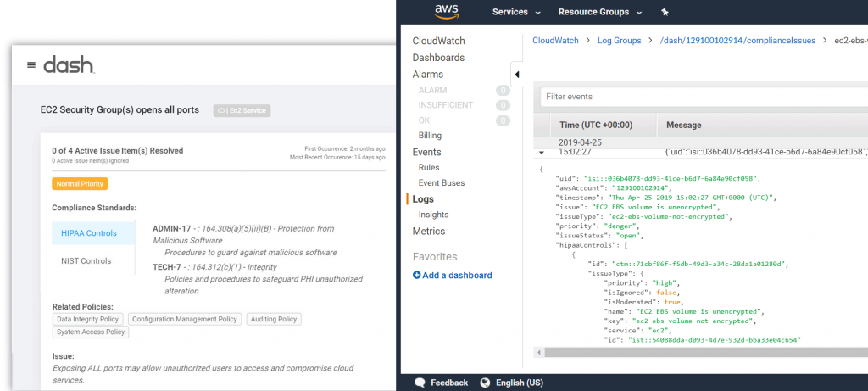Select the OK alarm state
868x391 pixels.
pos(424,120)
